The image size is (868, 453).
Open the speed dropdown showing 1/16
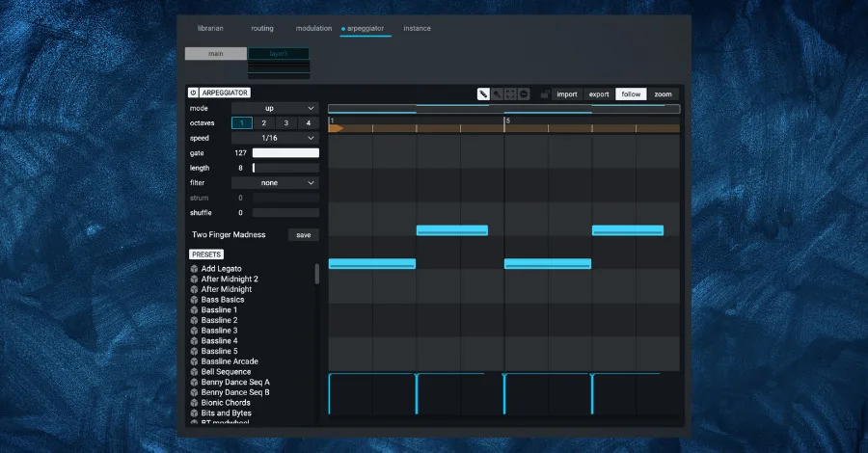275,138
